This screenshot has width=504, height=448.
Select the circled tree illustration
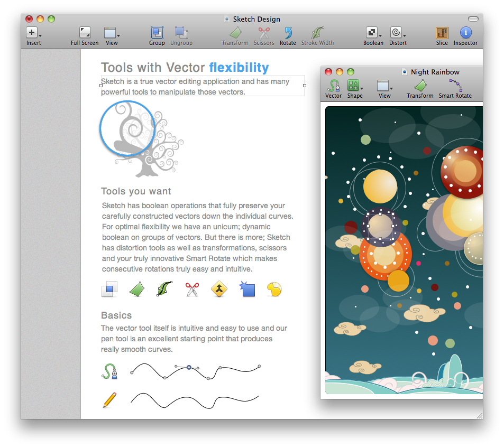coord(127,127)
